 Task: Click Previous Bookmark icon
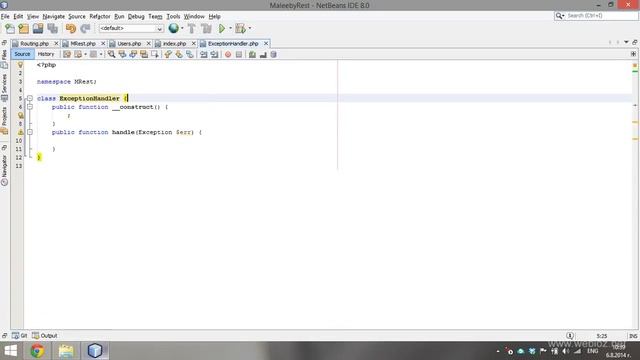tap(168, 54)
